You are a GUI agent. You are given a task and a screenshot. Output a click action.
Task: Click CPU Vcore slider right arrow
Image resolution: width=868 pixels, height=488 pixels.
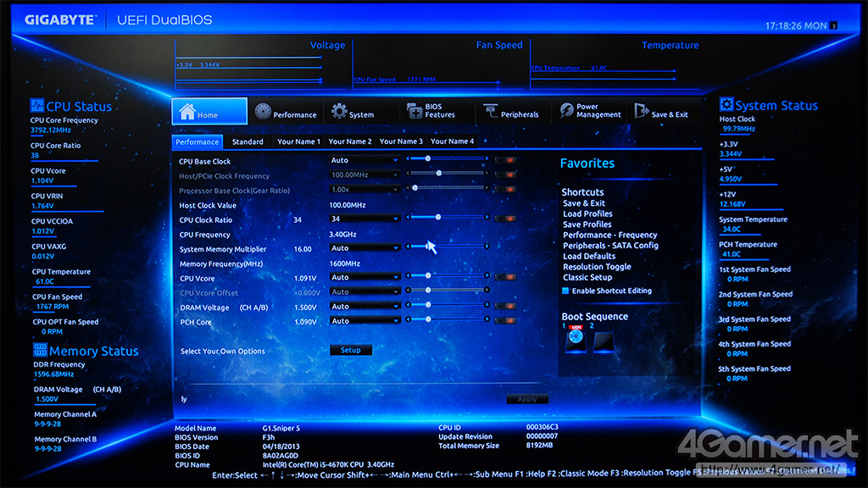(x=487, y=275)
